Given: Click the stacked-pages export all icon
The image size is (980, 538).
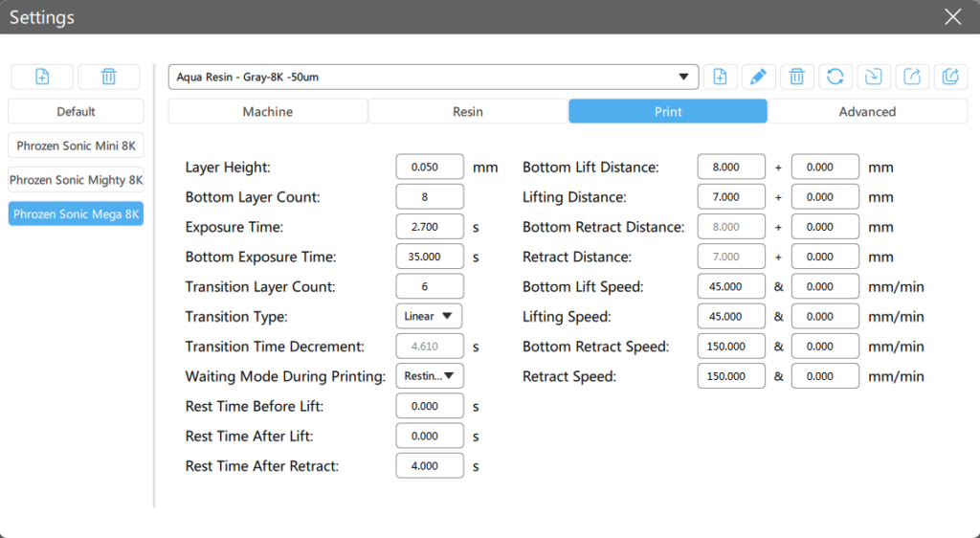Looking at the screenshot, I should click(949, 78).
